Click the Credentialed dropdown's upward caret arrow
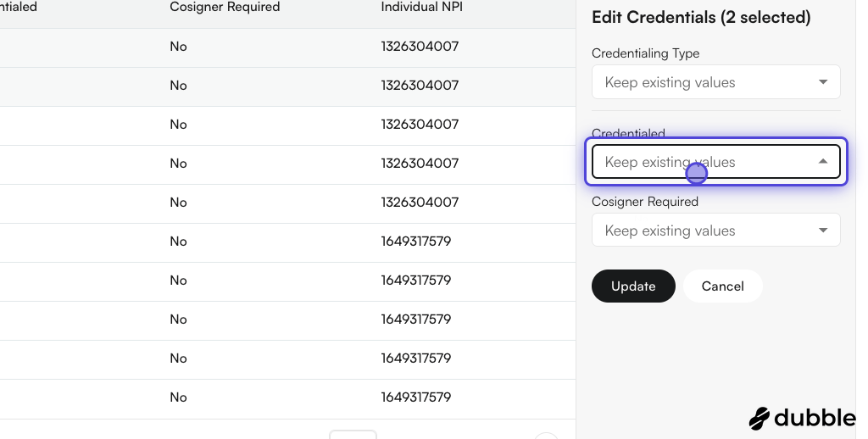 coord(822,162)
